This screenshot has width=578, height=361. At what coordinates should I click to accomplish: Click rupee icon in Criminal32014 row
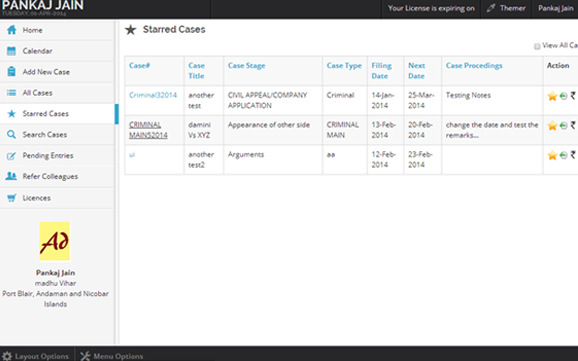click(573, 96)
